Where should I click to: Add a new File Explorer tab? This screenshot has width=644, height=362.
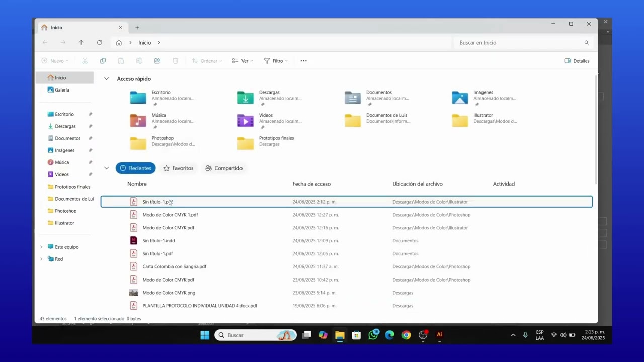(137, 28)
